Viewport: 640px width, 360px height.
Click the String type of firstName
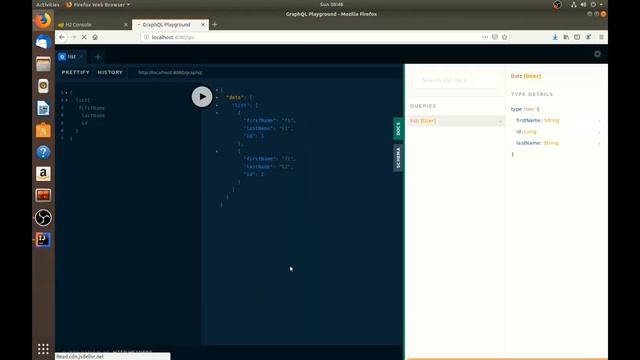551,120
